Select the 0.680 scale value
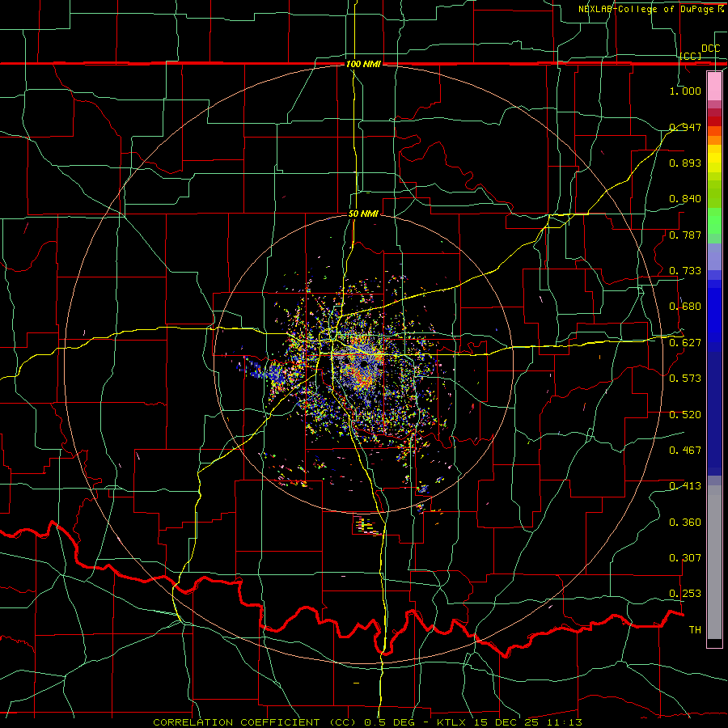This screenshot has width=728, height=728. click(685, 307)
